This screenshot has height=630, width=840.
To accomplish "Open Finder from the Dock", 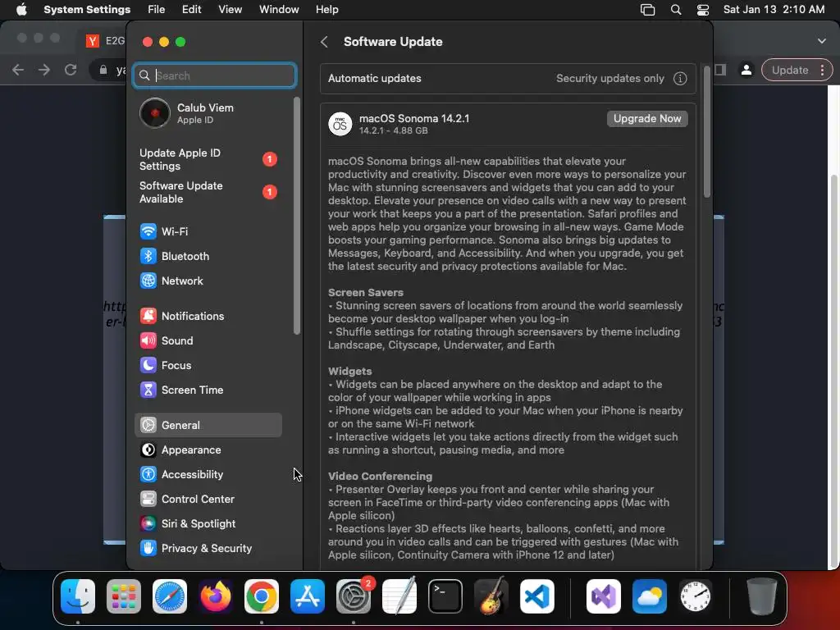I will (x=78, y=596).
